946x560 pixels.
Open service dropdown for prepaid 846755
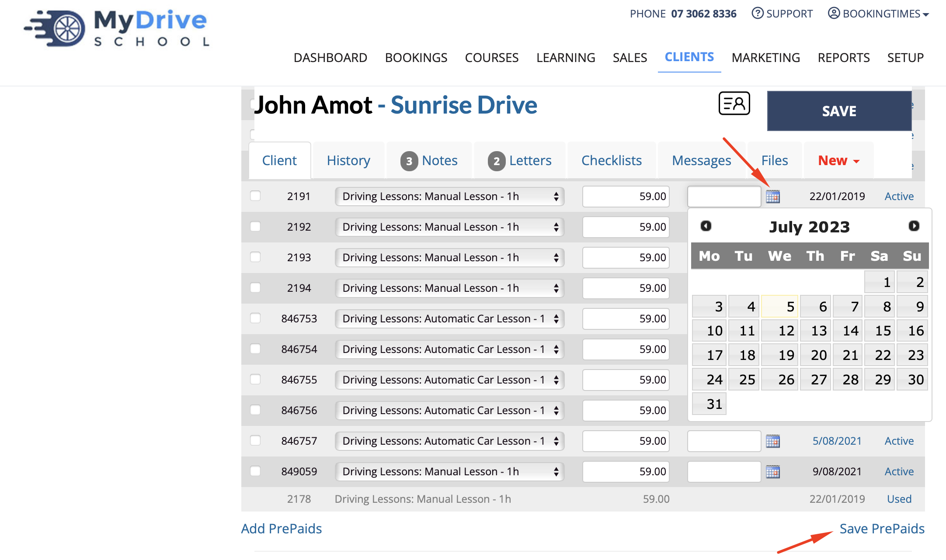[449, 380]
